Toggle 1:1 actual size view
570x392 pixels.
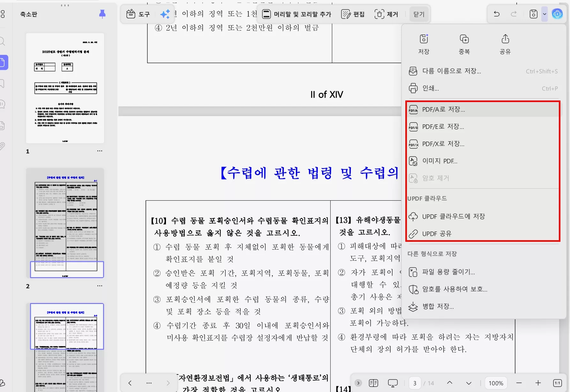point(558,382)
